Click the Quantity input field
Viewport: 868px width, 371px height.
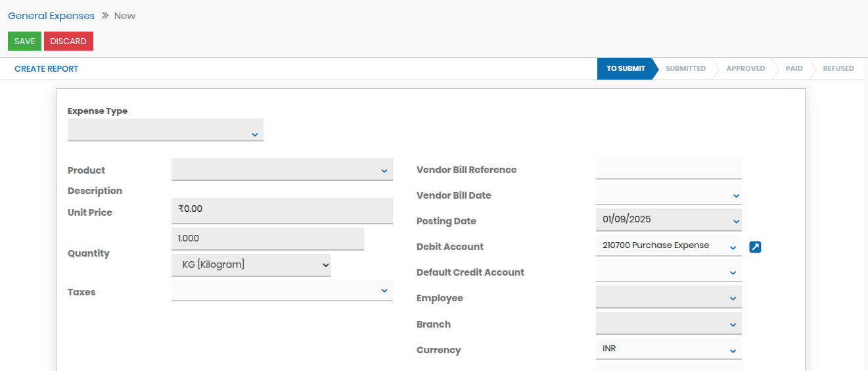coord(267,239)
